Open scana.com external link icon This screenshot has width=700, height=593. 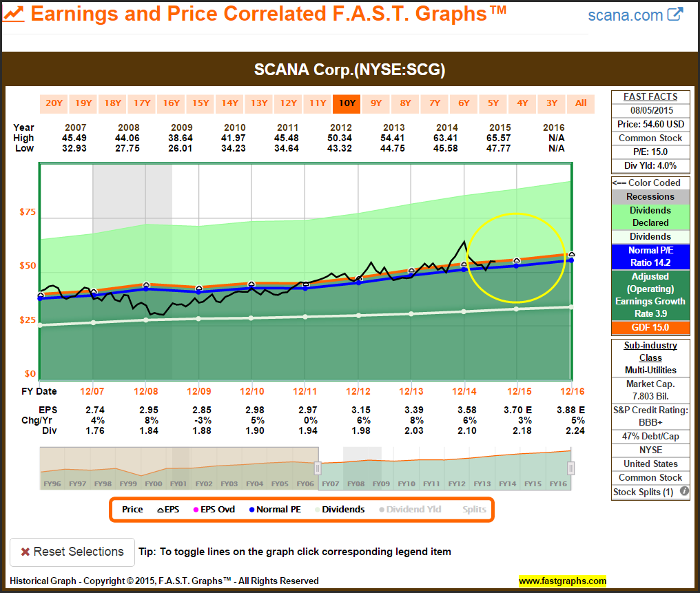click(x=676, y=14)
